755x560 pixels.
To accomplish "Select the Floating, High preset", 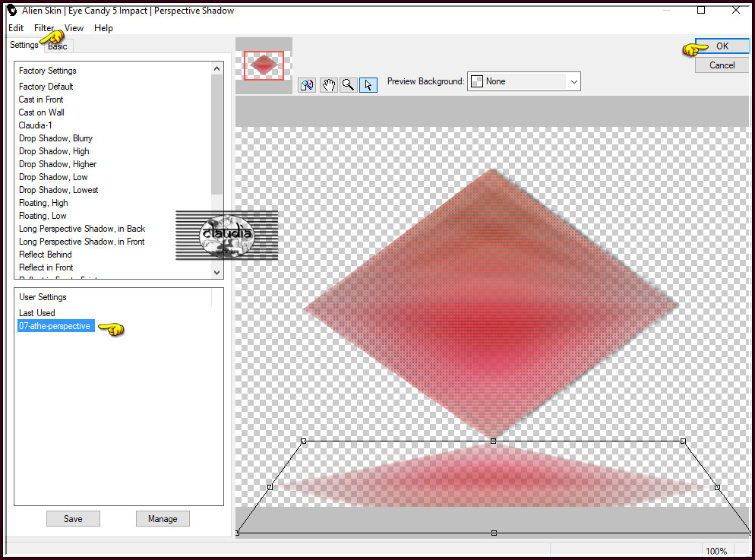I will [43, 203].
